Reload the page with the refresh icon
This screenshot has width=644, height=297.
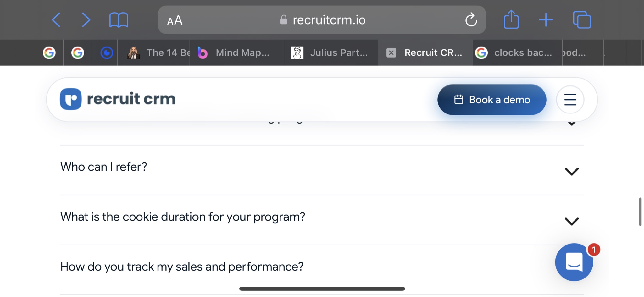click(471, 20)
